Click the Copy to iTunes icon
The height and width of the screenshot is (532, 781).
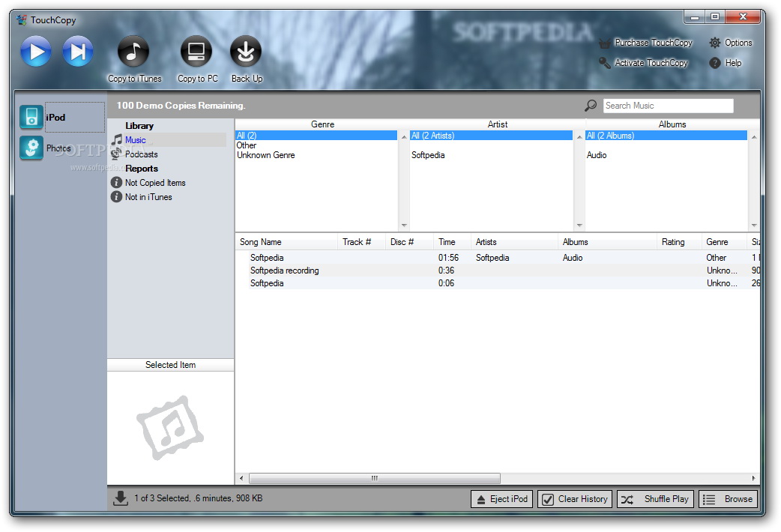tap(133, 51)
